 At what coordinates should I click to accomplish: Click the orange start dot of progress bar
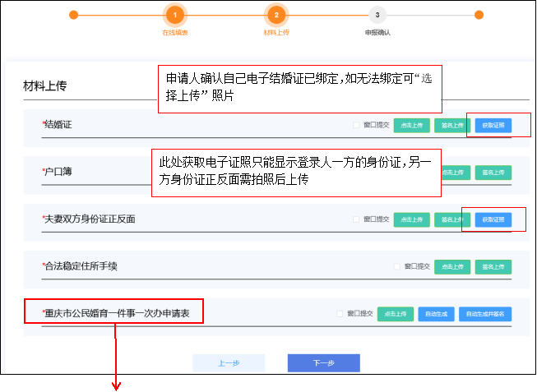point(73,15)
